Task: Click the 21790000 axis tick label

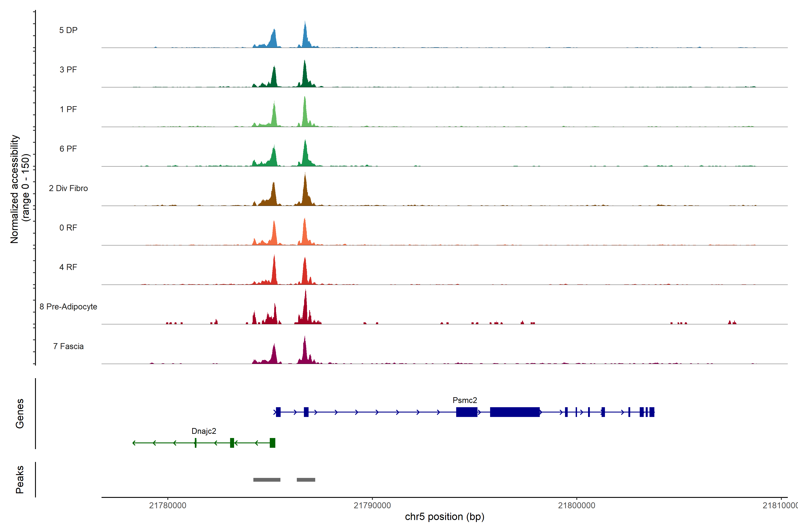Action: [372, 506]
